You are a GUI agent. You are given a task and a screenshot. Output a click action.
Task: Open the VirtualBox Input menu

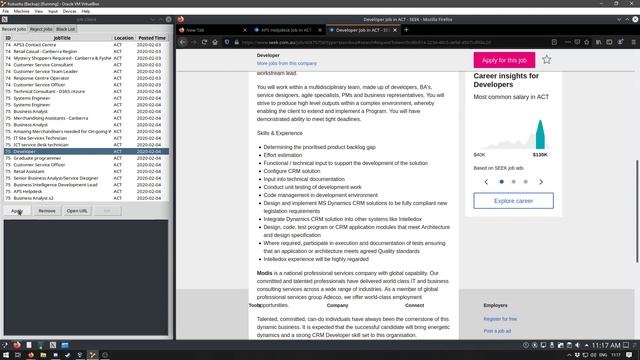coord(53,11)
